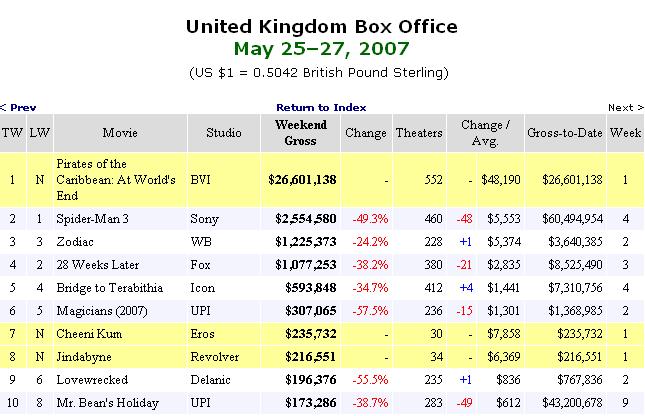Image resolution: width=645 pixels, height=416 pixels.
Task: Select the Spider-Man 3 movie entry
Action: [93, 218]
